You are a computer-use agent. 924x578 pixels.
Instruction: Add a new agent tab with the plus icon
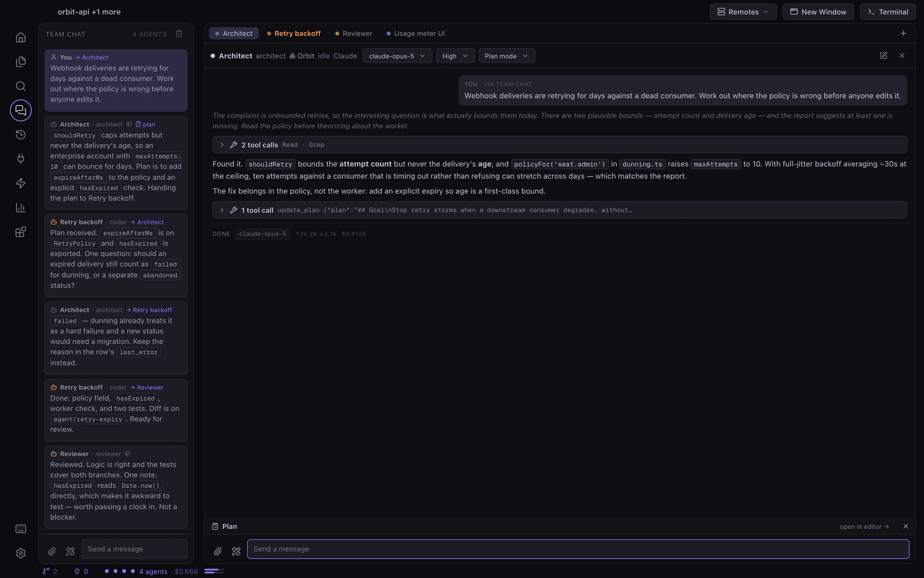pyautogui.click(x=903, y=34)
